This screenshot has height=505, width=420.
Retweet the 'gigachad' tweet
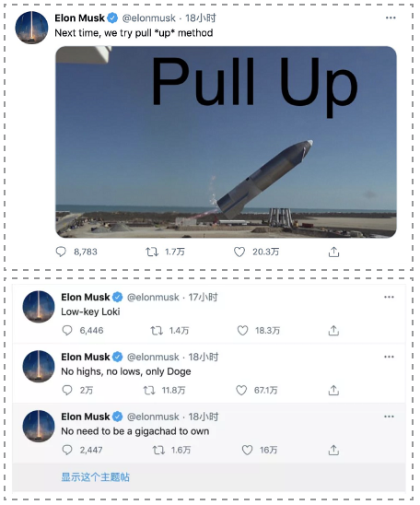pos(158,450)
